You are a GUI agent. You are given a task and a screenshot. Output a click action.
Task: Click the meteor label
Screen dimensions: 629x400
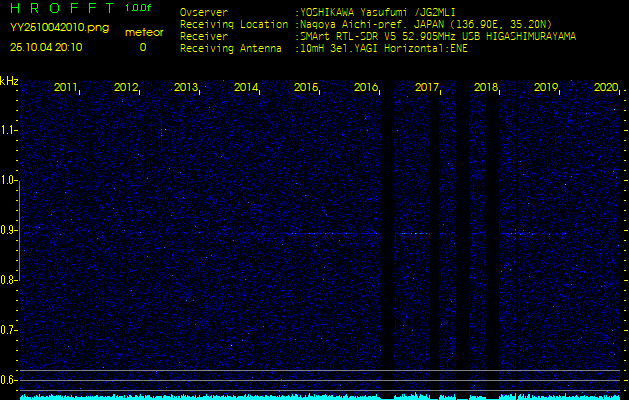[144, 32]
